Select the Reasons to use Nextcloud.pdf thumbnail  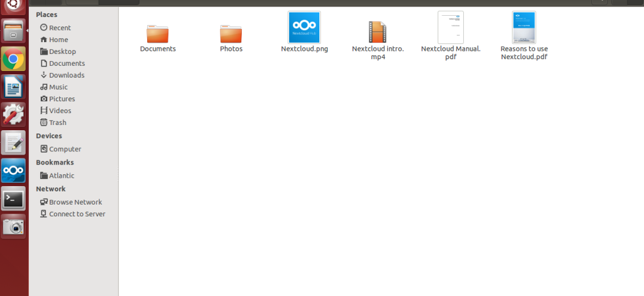[x=524, y=27]
